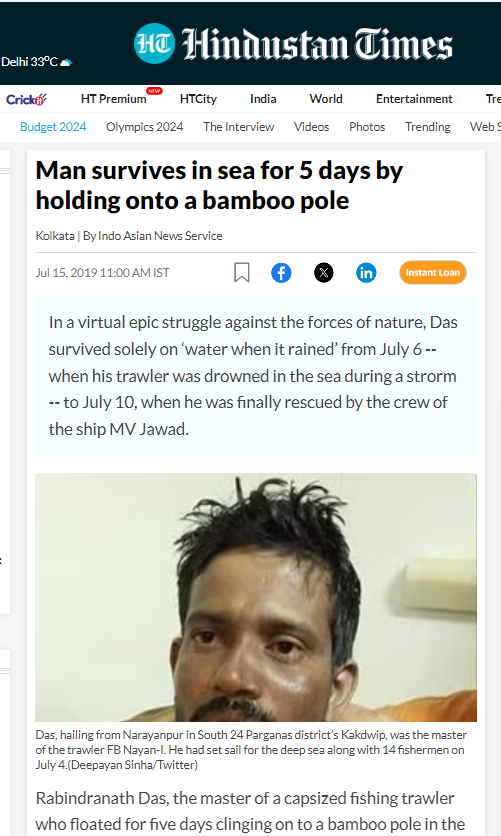This screenshot has width=501, height=836.
Task: Open the Photos tab
Action: coord(367,127)
